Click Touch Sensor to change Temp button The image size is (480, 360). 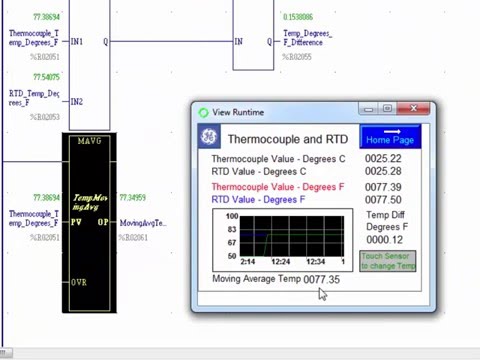[x=388, y=261]
